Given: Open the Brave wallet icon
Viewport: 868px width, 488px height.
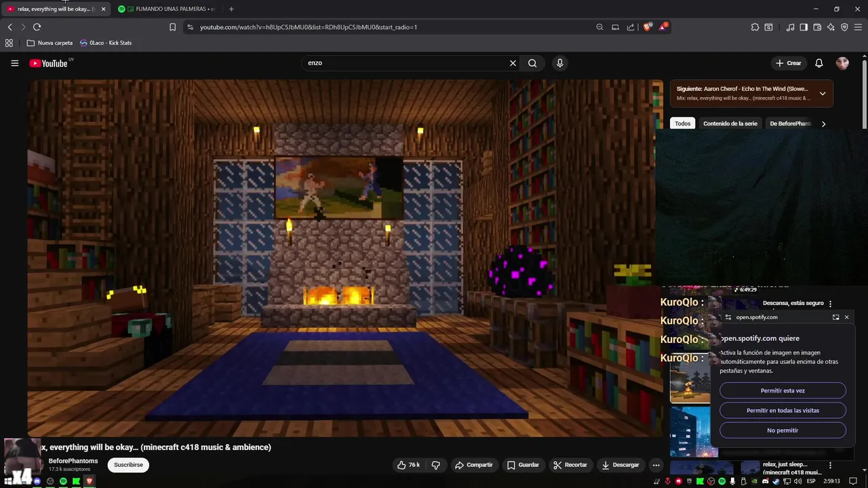Looking at the screenshot, I should (x=817, y=27).
